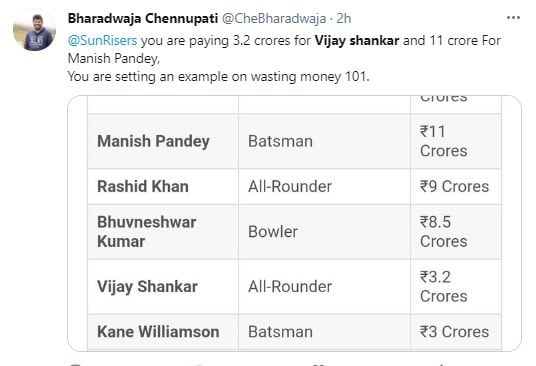
Task: Select the Manish Pandey name cell
Action: click(x=163, y=141)
